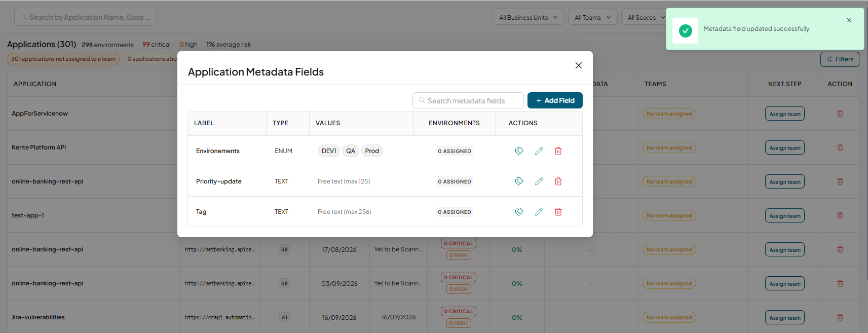The image size is (868, 333).
Task: Edit the Tag metadata field
Action: (539, 211)
